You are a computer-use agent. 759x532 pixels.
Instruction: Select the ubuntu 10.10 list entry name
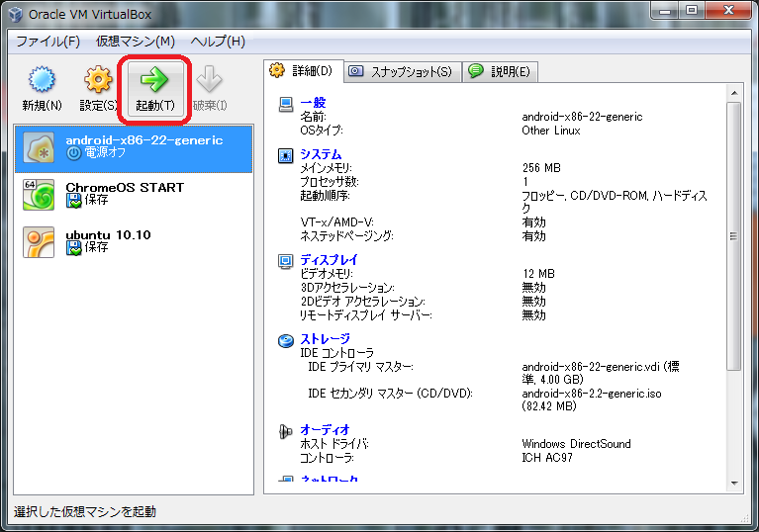[109, 235]
